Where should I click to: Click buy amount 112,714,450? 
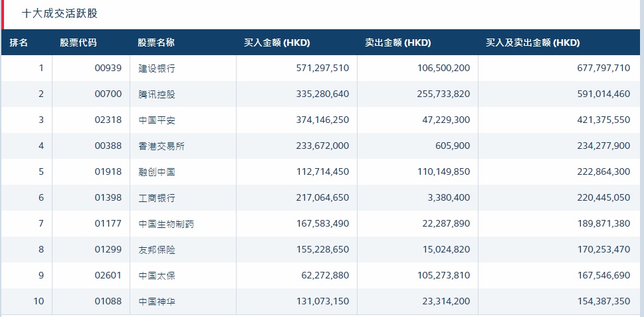(x=322, y=171)
